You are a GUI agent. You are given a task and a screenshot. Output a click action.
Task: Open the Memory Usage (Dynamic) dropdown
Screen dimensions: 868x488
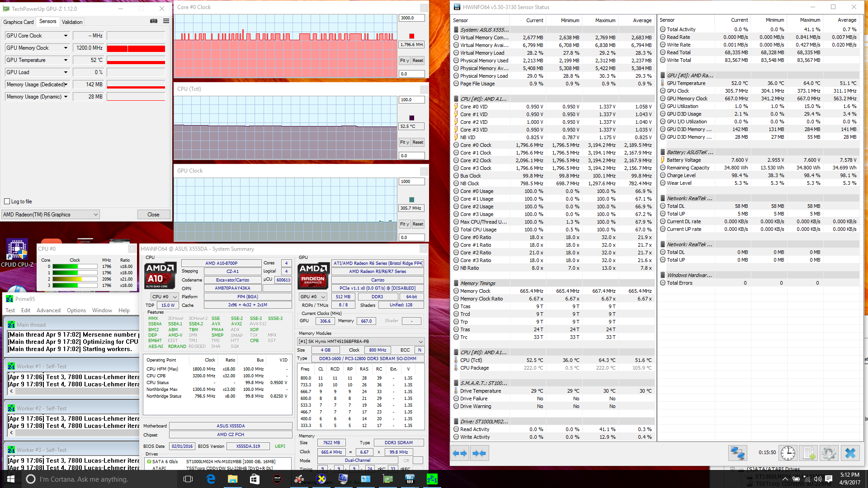66,97
